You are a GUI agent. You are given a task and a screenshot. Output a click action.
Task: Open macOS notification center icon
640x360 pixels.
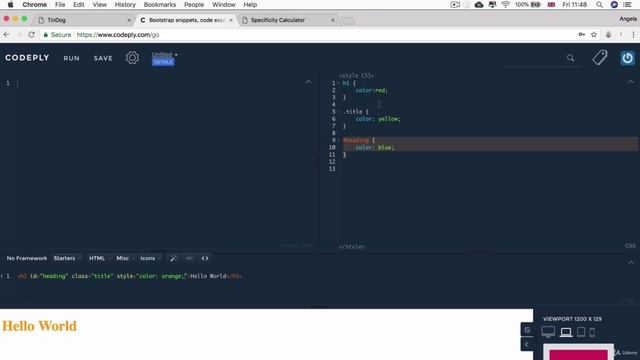628,4
